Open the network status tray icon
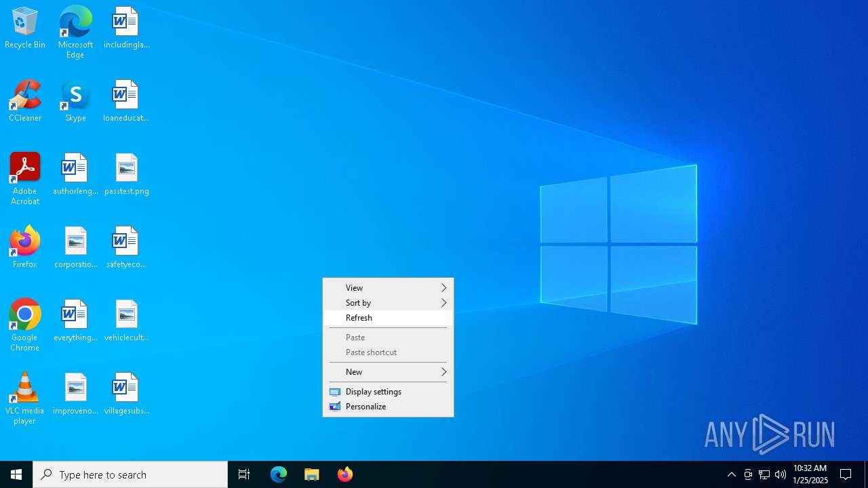868x488 pixels. 764,474
